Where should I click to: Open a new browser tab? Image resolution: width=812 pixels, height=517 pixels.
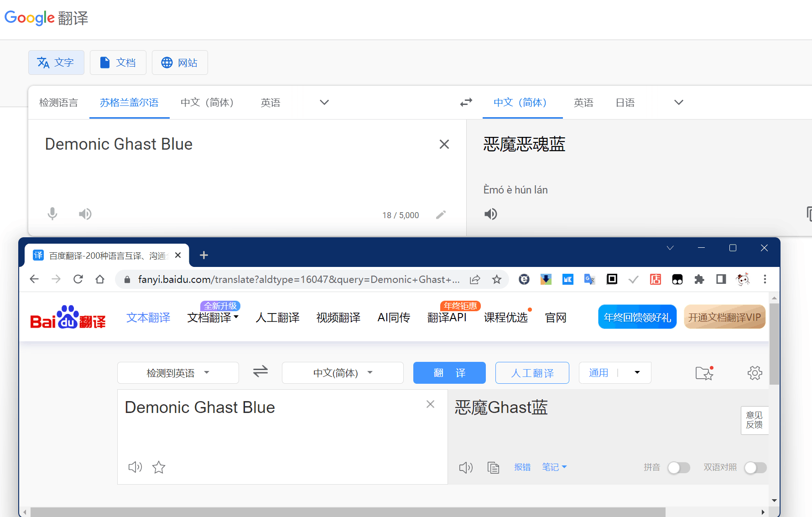coord(204,255)
